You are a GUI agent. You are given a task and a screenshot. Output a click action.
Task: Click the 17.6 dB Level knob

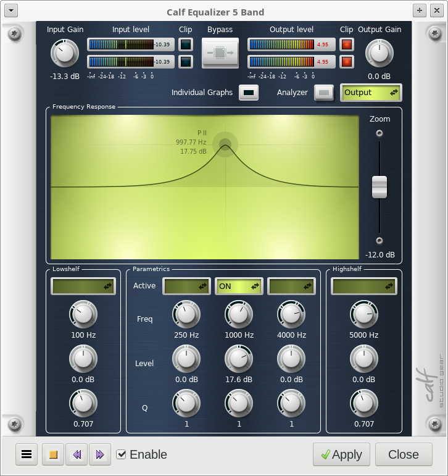tap(239, 359)
